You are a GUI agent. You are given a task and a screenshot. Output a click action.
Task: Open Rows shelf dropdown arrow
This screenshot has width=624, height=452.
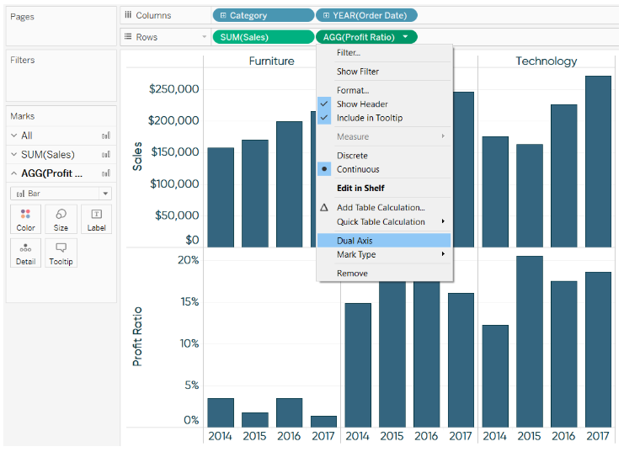[204, 37]
